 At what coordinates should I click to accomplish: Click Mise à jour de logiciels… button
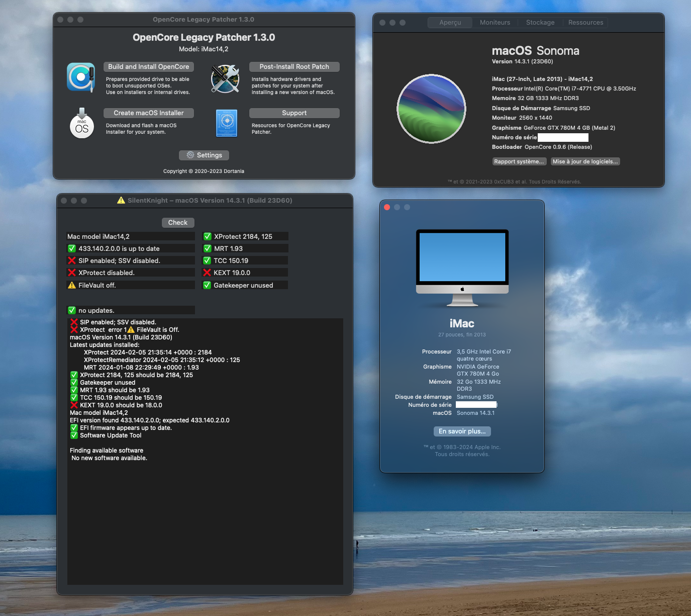[x=585, y=161]
